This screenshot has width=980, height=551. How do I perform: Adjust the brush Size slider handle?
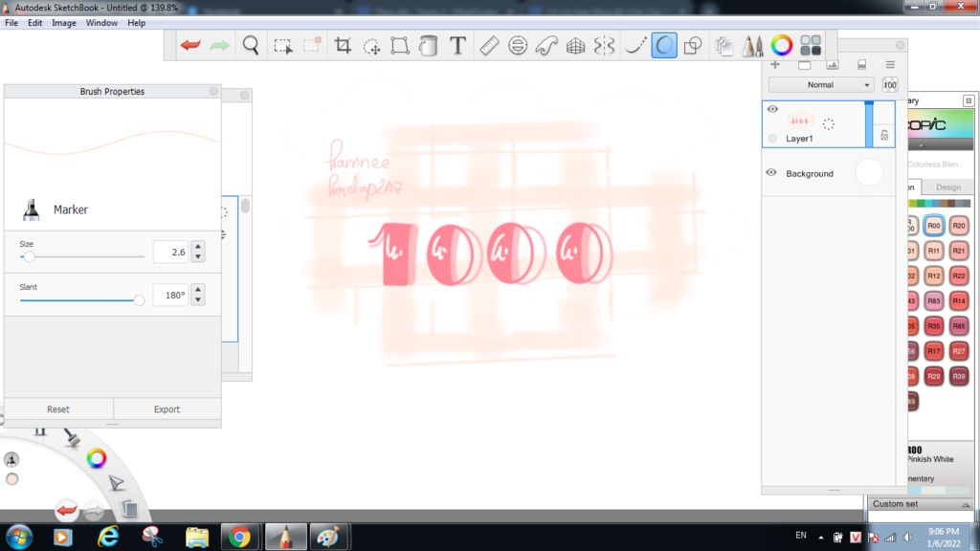[x=29, y=256]
